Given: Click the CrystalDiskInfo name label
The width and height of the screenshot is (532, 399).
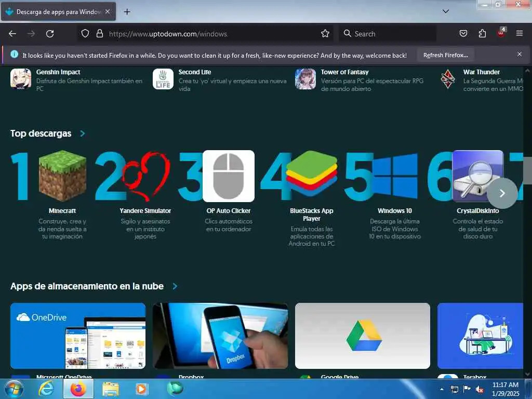Looking at the screenshot, I should [478, 211].
